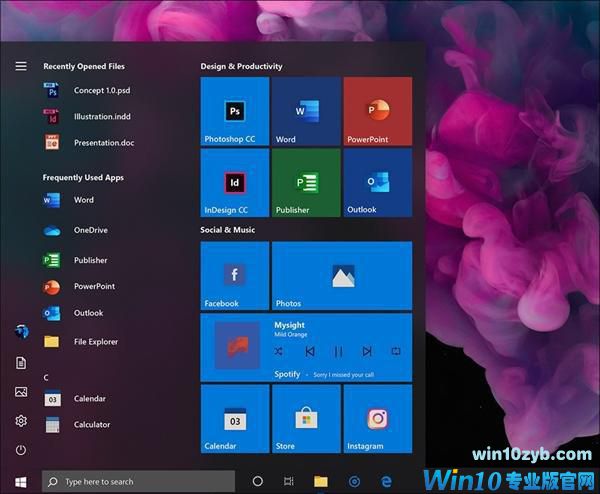Open the Photos tile
Image resolution: width=600 pixels, height=494 pixels.
(x=342, y=276)
